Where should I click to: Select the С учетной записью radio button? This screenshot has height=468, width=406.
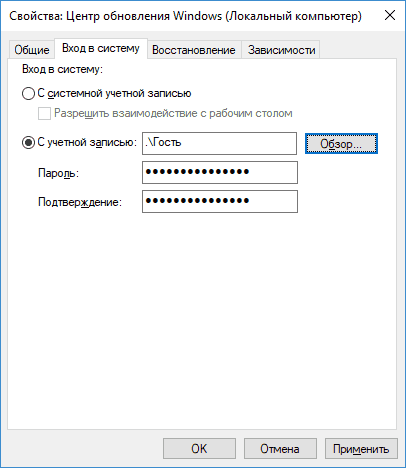(x=28, y=143)
